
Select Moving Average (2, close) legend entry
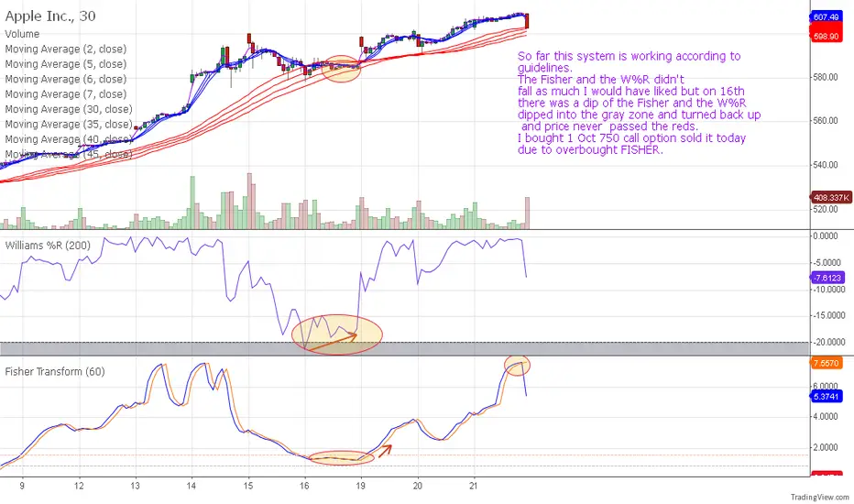pos(66,49)
